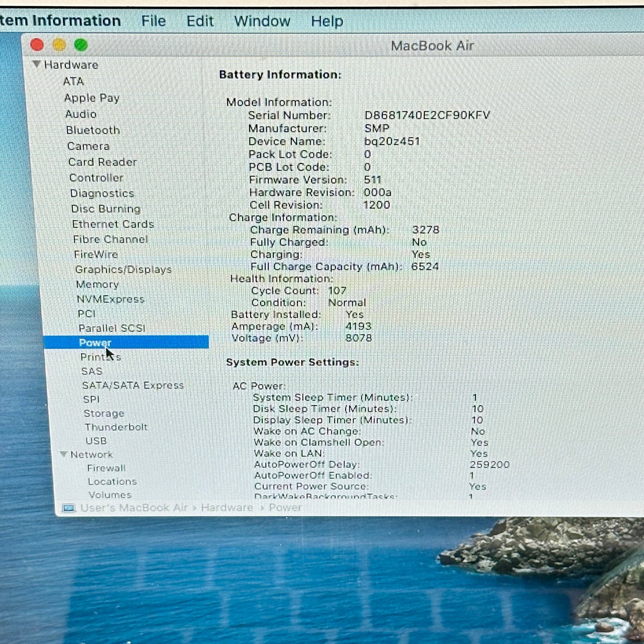Select Firewall under Network
This screenshot has height=644, width=644.
[107, 468]
